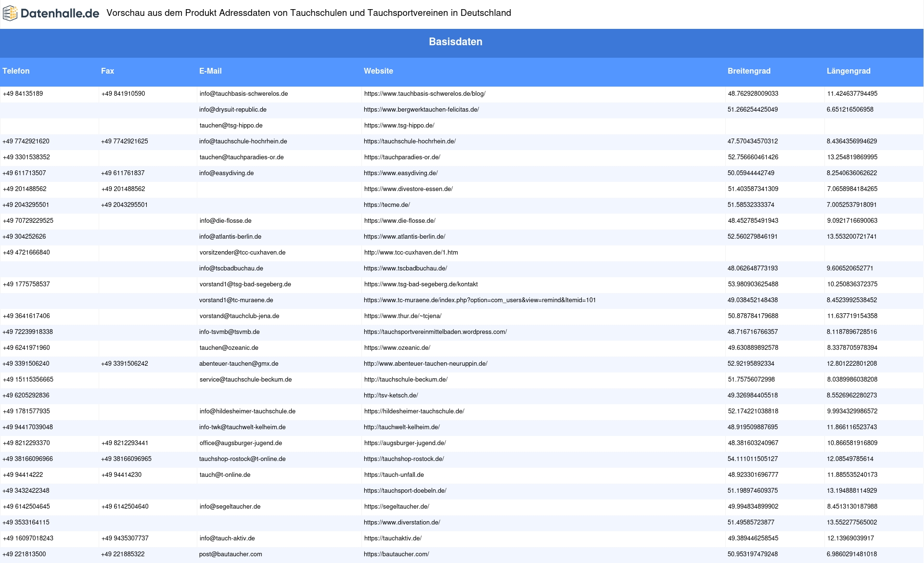Click the Basisdaten section header
Screen dimensions: 924x563
(x=456, y=42)
